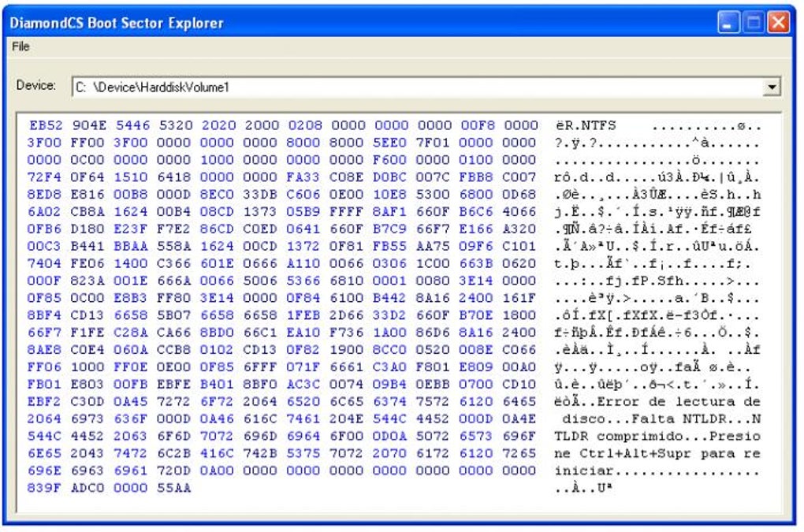Click hex value 5446

tap(132, 125)
